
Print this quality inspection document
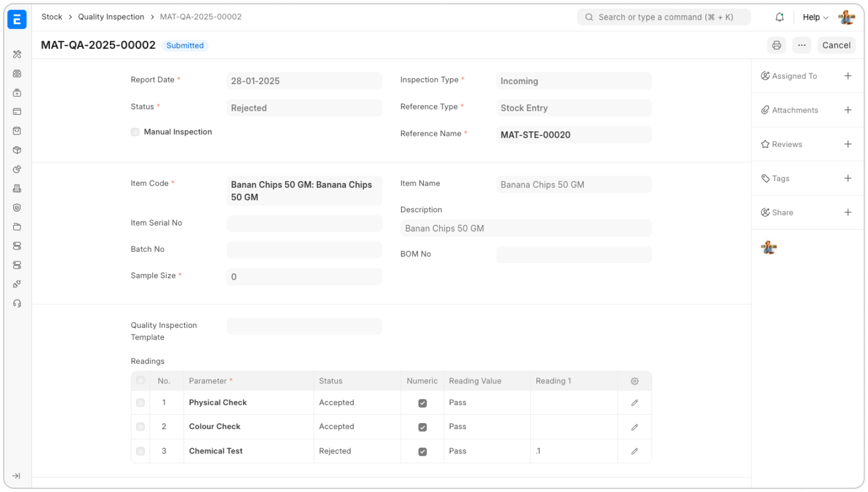coord(776,45)
